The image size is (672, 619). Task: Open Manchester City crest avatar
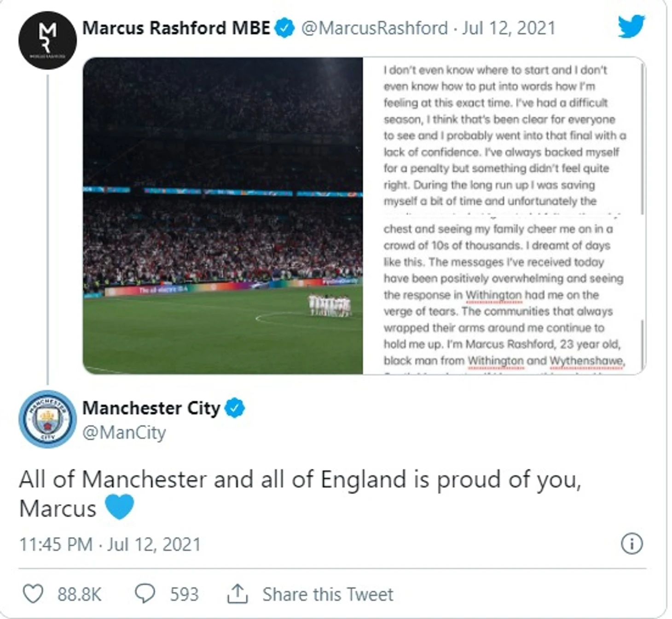click(x=47, y=419)
